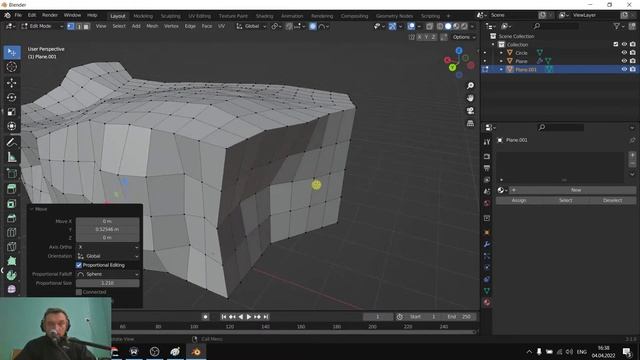Image resolution: width=640 pixels, height=360 pixels.
Task: Open the Render menu
Action: [x=50, y=15]
